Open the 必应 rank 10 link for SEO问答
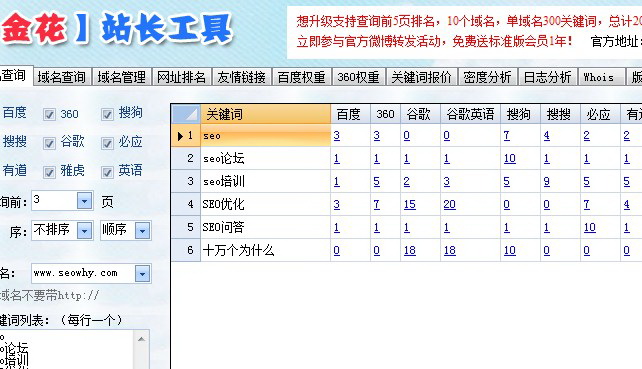This screenshot has height=369, width=642. 590,227
